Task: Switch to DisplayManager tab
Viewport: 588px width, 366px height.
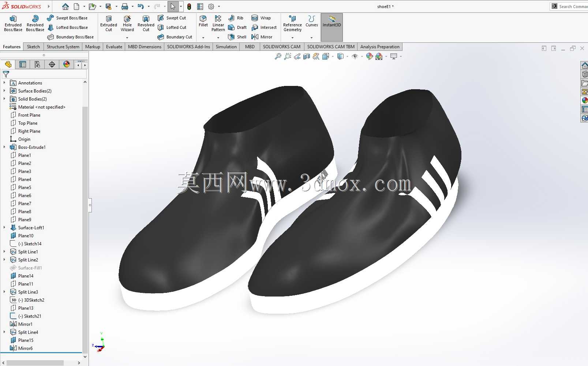Action: tap(67, 64)
